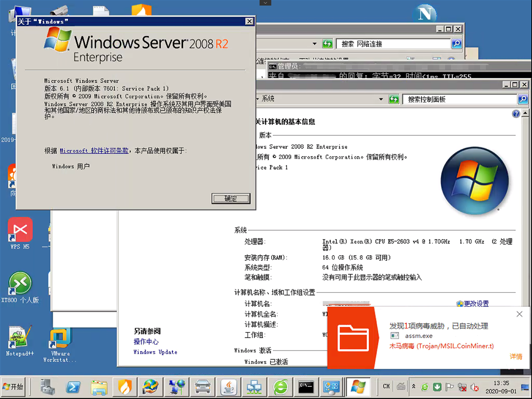The height and width of the screenshot is (399, 532).
Task: Click the 确定 button in About Windows dialog
Action: click(231, 199)
